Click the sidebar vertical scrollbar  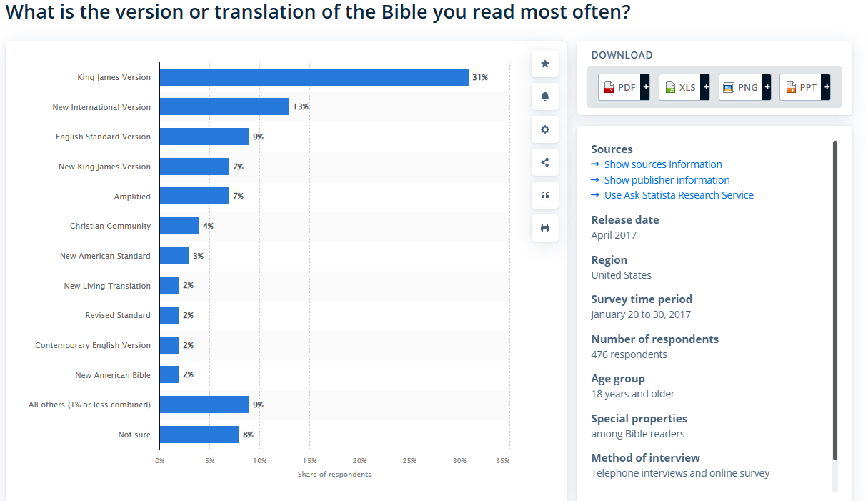834,300
